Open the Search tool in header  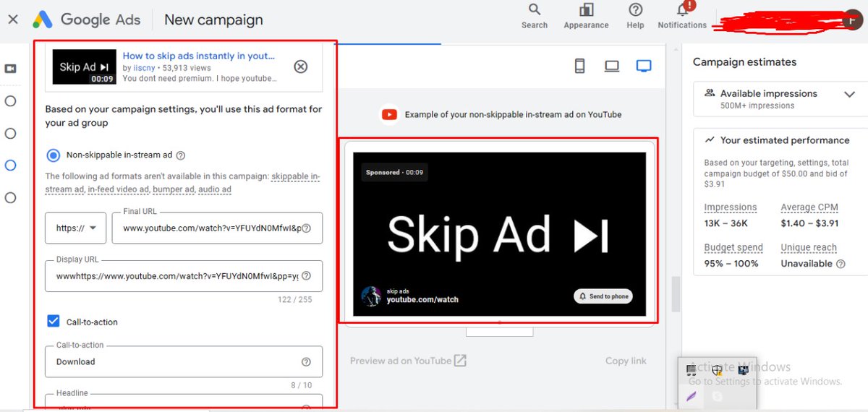click(x=535, y=16)
